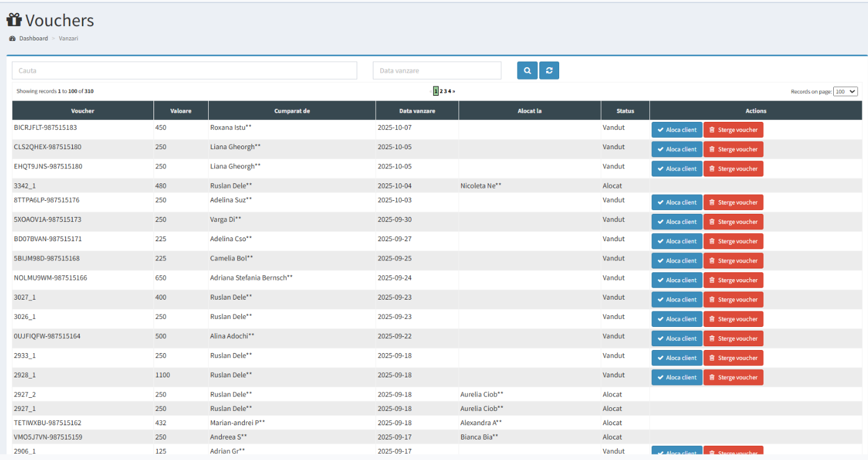This screenshot has height=460, width=868.
Task: Open Dashboard breadcrumb link
Action: 33,39
